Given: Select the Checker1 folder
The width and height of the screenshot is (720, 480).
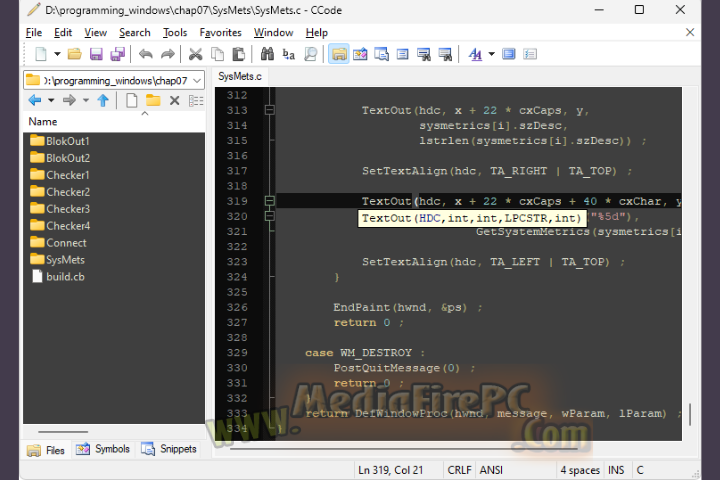Looking at the screenshot, I should [60, 175].
